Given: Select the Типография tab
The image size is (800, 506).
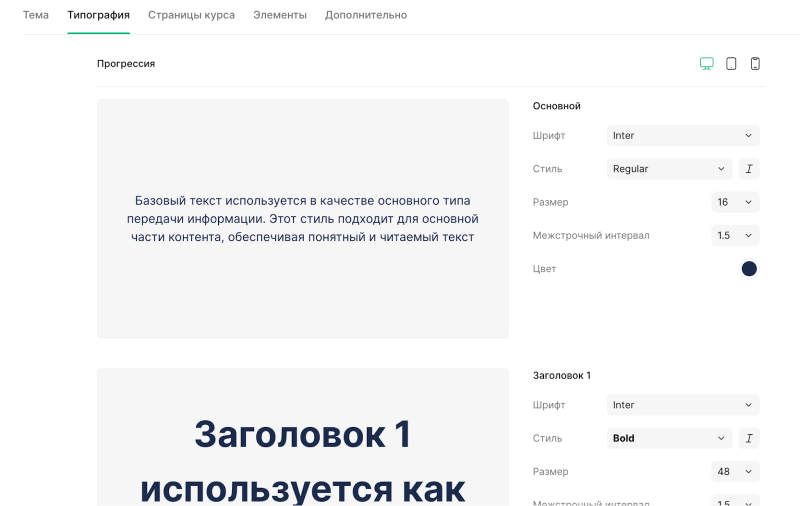Looking at the screenshot, I should point(98,16).
